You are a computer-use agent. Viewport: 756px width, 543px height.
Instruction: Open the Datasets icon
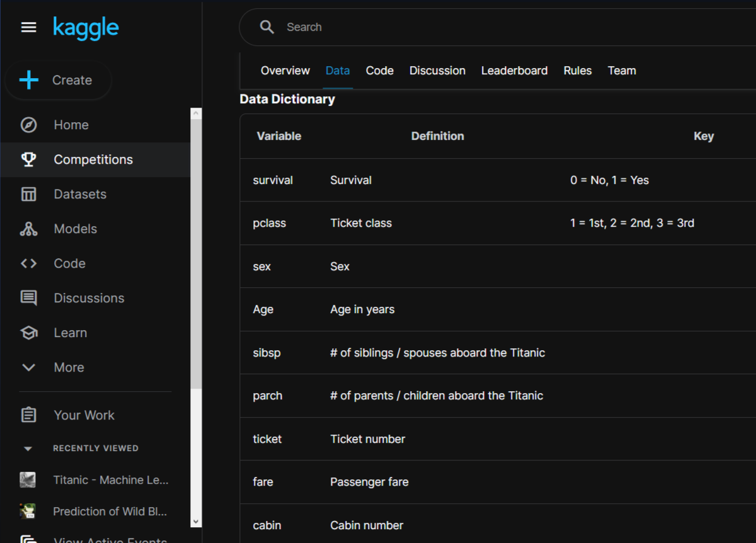(x=28, y=194)
